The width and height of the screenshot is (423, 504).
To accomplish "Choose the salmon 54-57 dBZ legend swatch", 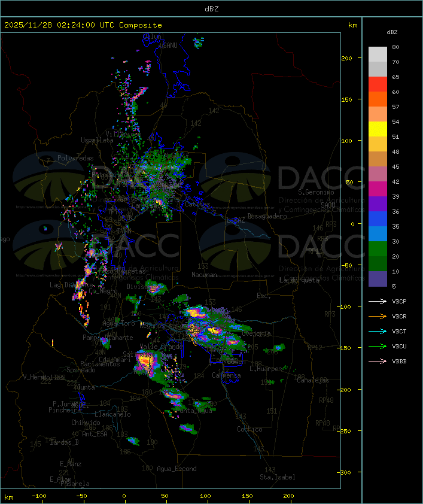I will coord(378,114).
